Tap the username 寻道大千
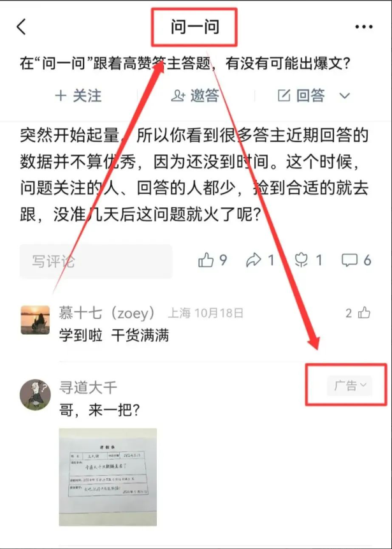 [x=88, y=387]
